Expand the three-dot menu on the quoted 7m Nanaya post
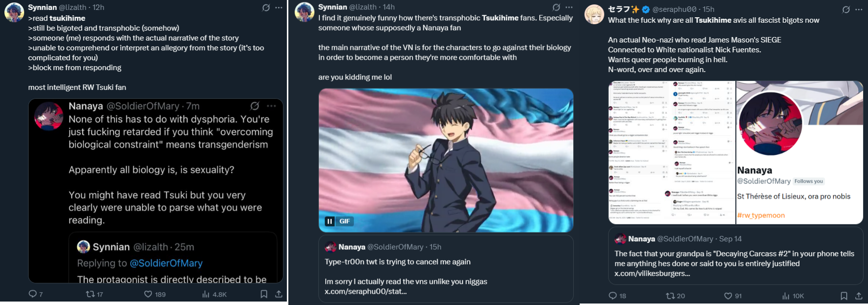868x305 pixels. 272,106
